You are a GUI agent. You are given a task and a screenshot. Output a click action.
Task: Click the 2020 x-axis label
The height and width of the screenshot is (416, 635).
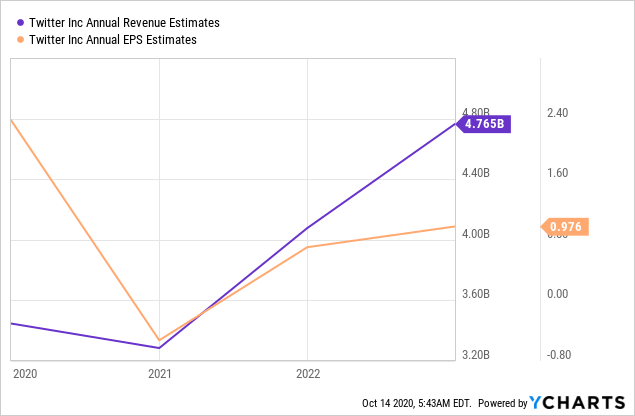coord(25,373)
